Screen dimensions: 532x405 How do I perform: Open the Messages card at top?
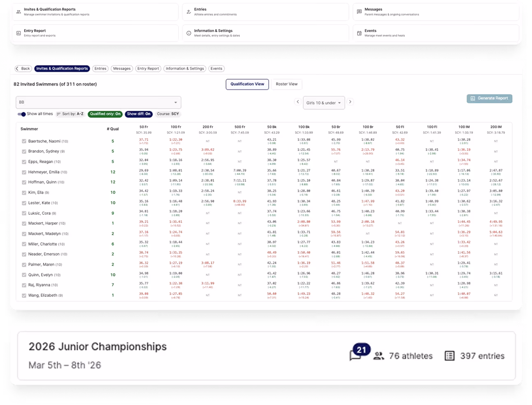(x=436, y=12)
